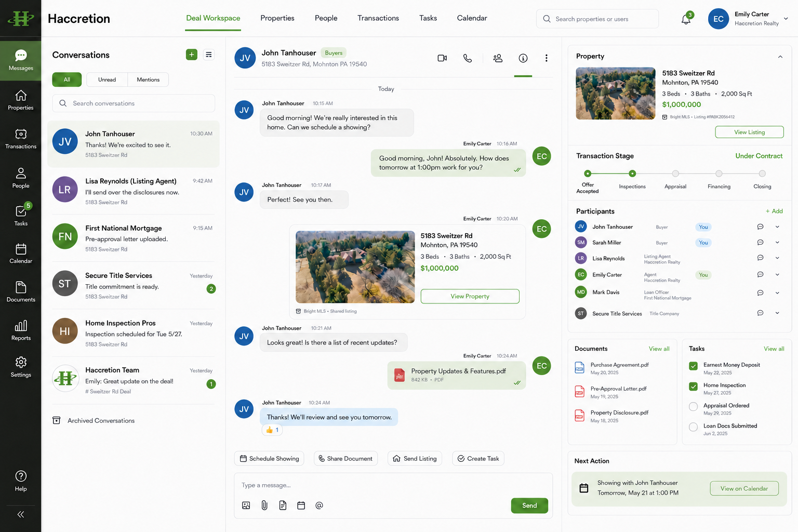Message Mark Davis via chat bubble icon
798x532 pixels.
[760, 293]
